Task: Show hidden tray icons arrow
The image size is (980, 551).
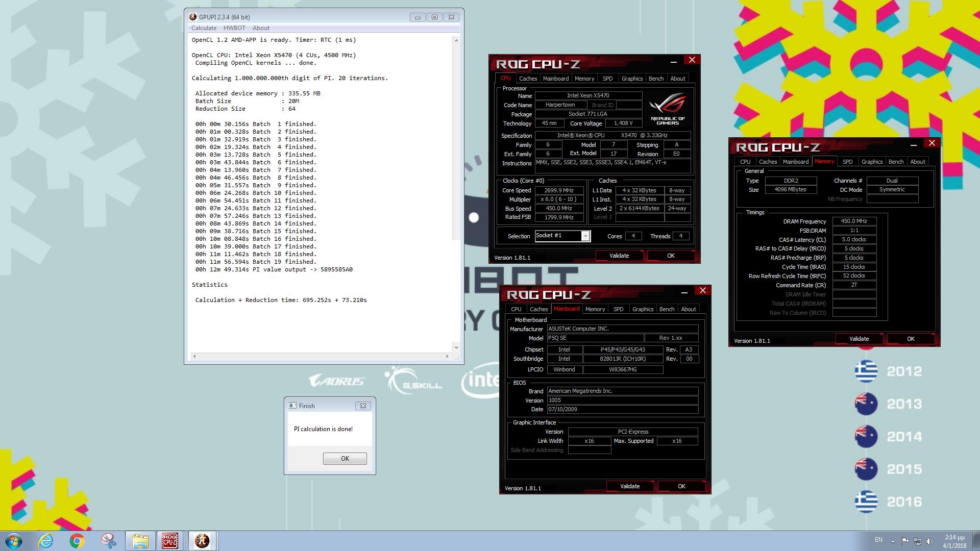Action: (893, 541)
